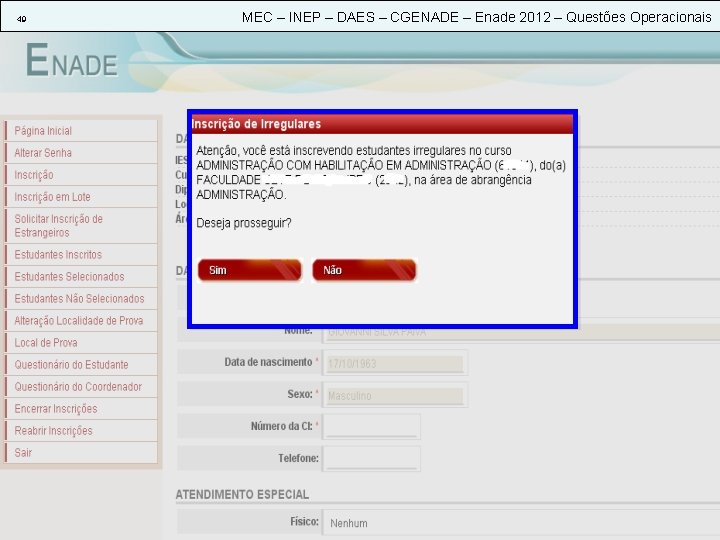Screen dimensions: 720x540
Task: Click the Enade logo
Action: pyautogui.click(x=72, y=61)
